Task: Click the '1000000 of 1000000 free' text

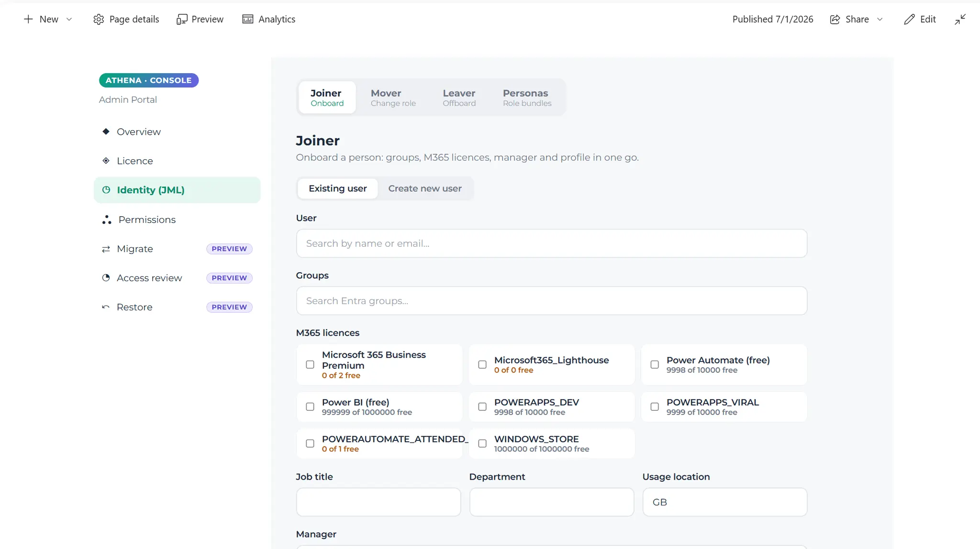Action: click(x=542, y=449)
